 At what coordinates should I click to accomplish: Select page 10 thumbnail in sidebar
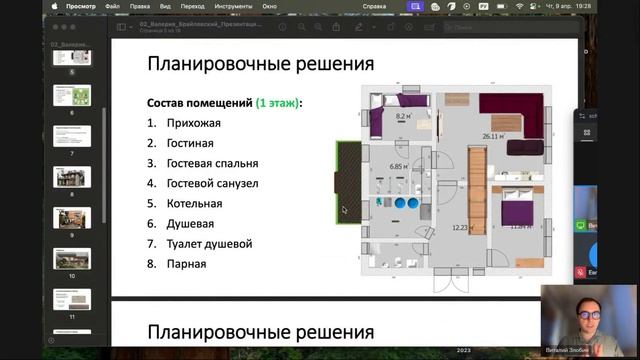tap(72, 258)
